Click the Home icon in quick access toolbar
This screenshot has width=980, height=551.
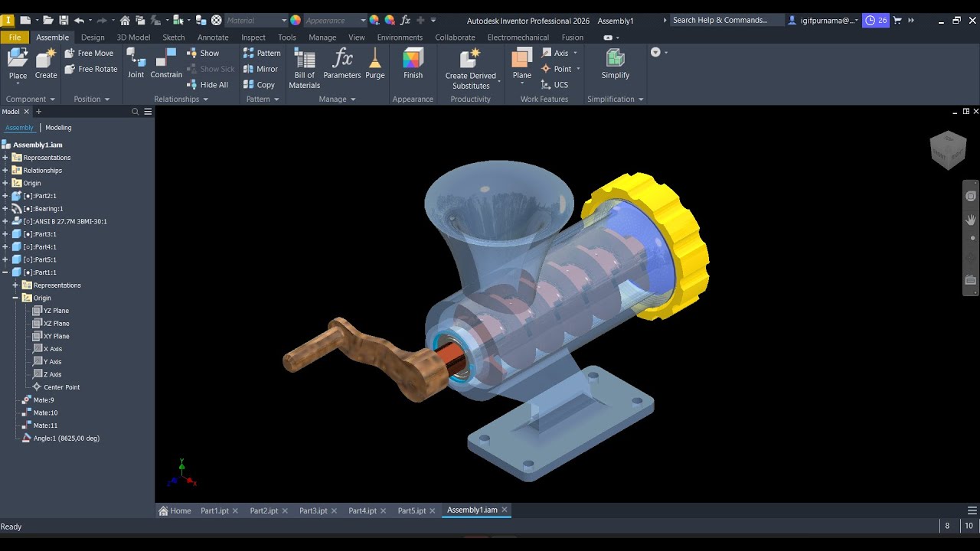point(125,21)
